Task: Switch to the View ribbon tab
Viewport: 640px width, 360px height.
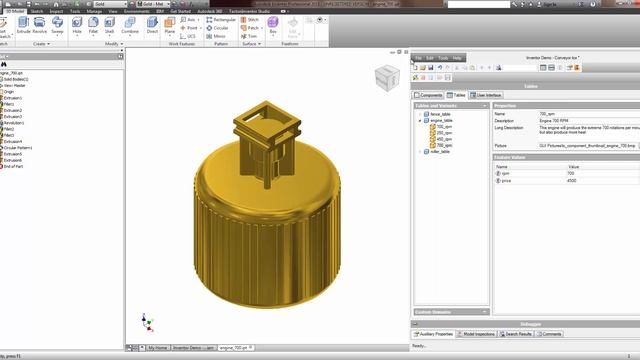Action: (113, 11)
